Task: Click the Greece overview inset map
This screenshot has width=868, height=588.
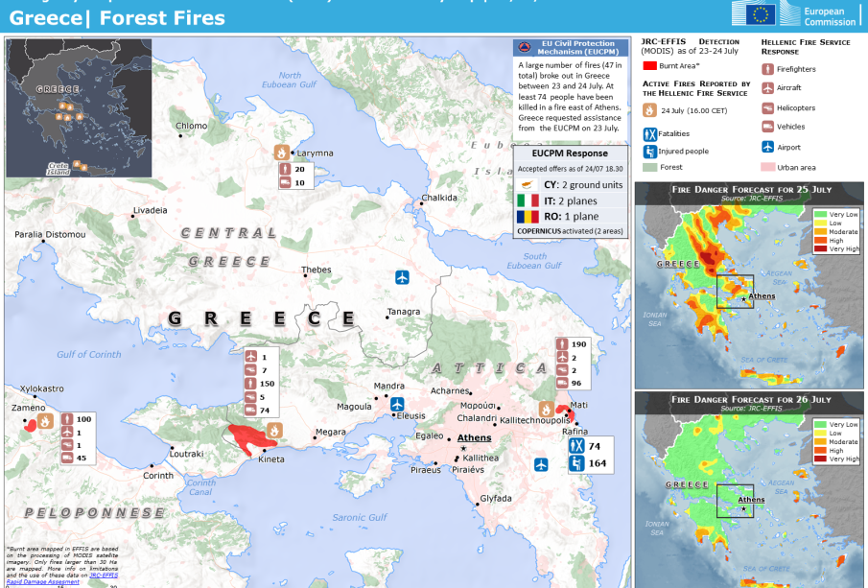Action: tap(79, 108)
